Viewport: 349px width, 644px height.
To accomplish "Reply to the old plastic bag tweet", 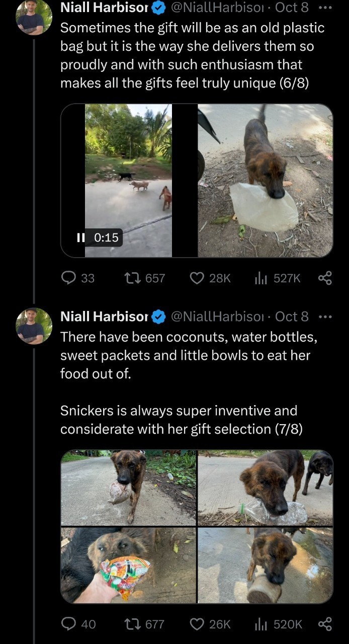I will 68,278.
